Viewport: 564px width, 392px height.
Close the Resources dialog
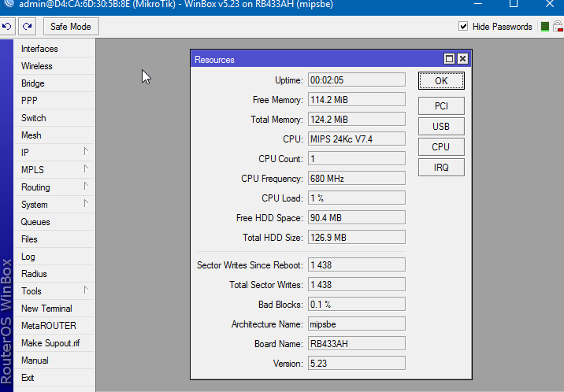(x=463, y=58)
